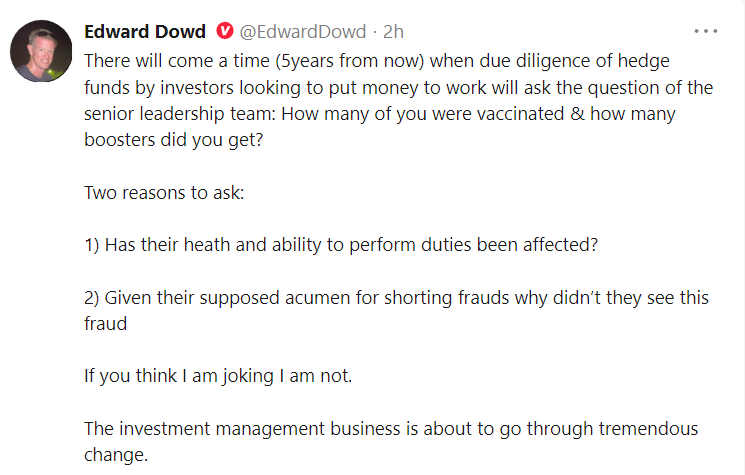Click the text "Two reasons to ask:"
Image resolution: width=745 pixels, height=475 pixels.
163,191
